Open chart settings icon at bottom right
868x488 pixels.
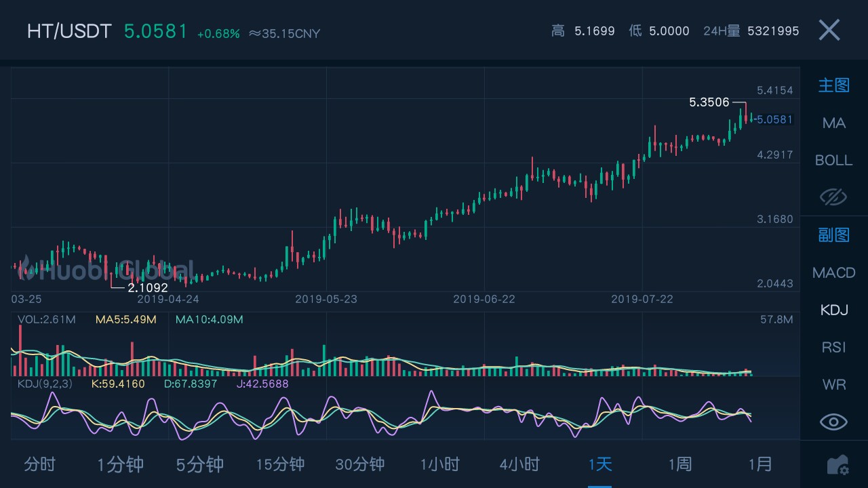[837, 465]
